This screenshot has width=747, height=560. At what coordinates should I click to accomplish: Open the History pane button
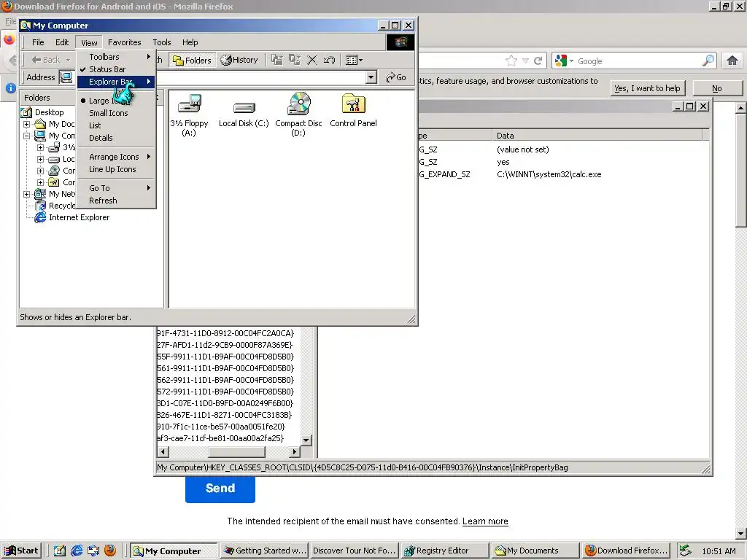[x=239, y=60]
